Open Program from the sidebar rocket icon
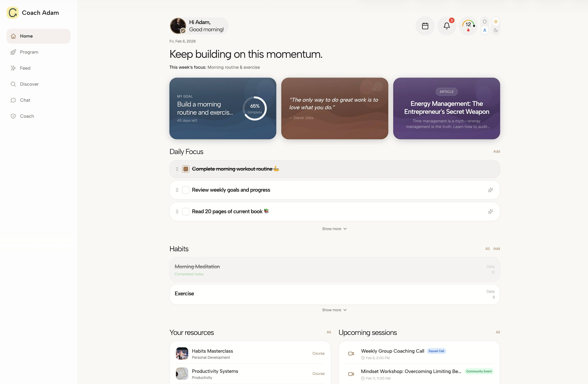The height and width of the screenshot is (384, 588). tap(29, 52)
